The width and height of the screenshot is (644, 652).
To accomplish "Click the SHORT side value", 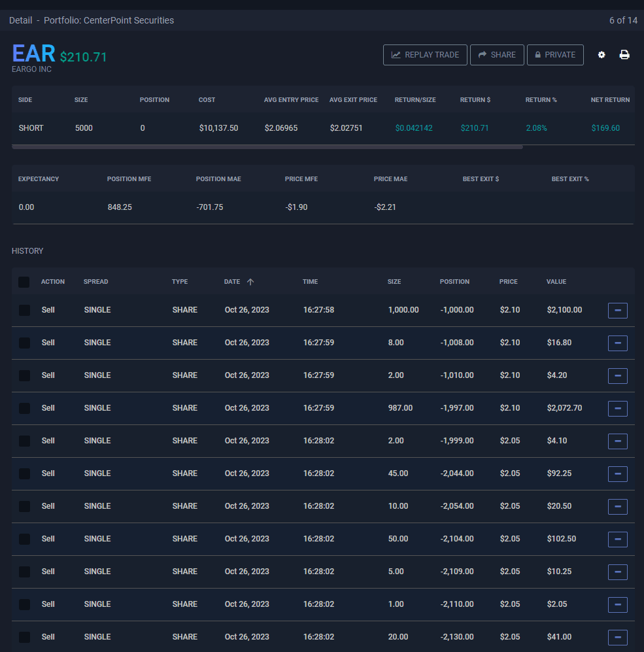I will 31,128.
